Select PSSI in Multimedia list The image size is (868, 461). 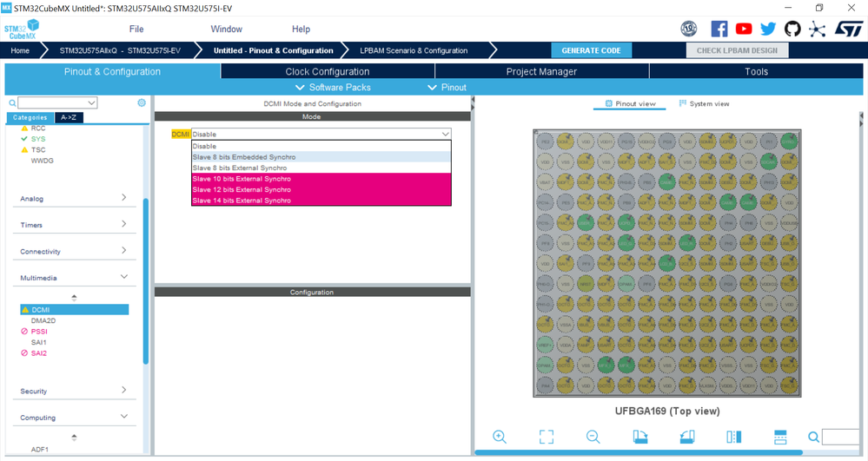point(39,332)
